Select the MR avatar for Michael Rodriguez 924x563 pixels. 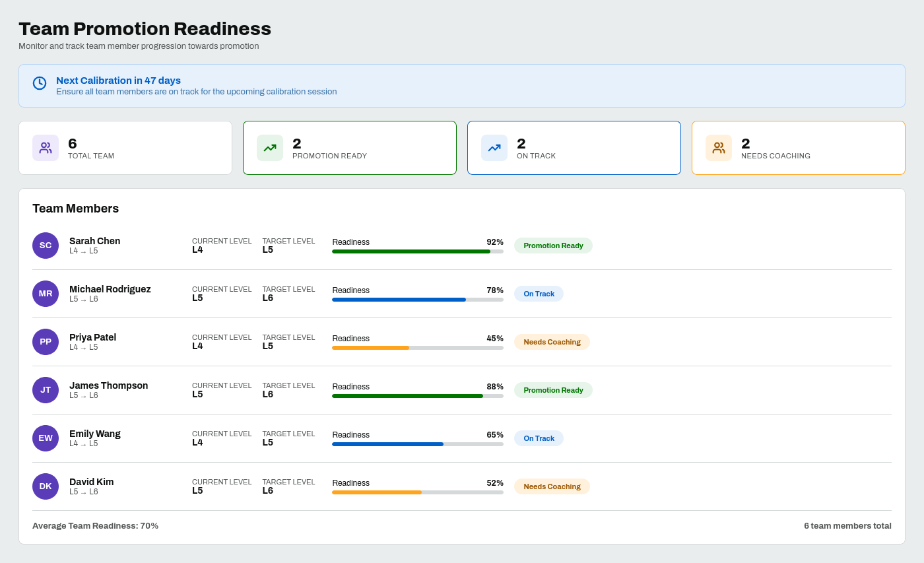tap(46, 294)
